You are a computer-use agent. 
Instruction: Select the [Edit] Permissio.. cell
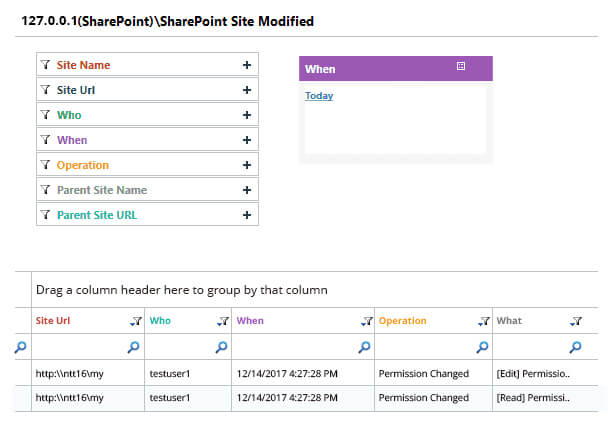(x=533, y=373)
